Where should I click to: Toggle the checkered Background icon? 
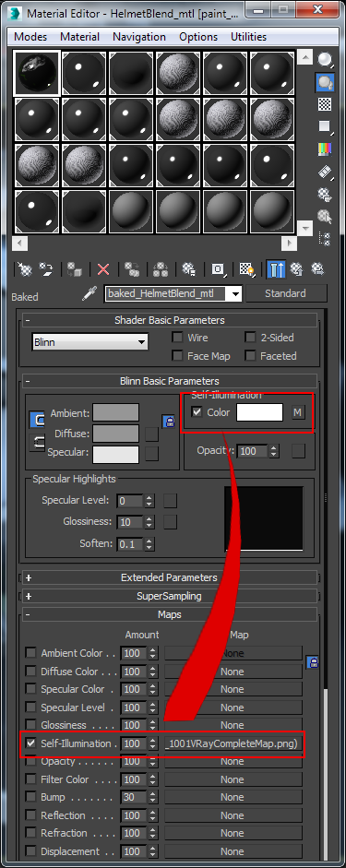[x=325, y=104]
